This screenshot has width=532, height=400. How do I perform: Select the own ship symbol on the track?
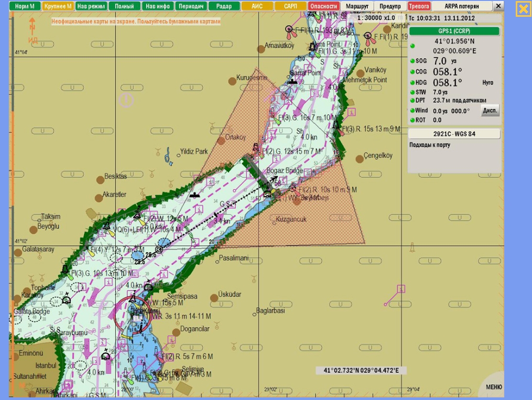tap(159, 250)
